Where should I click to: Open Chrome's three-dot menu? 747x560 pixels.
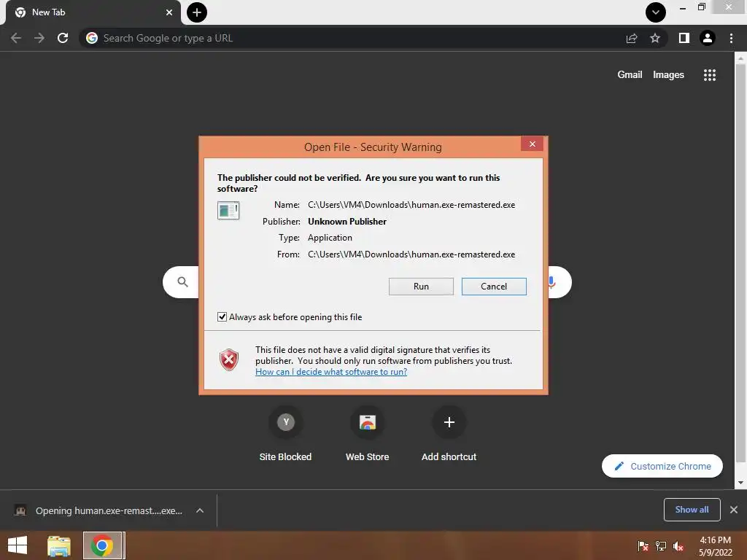click(731, 38)
